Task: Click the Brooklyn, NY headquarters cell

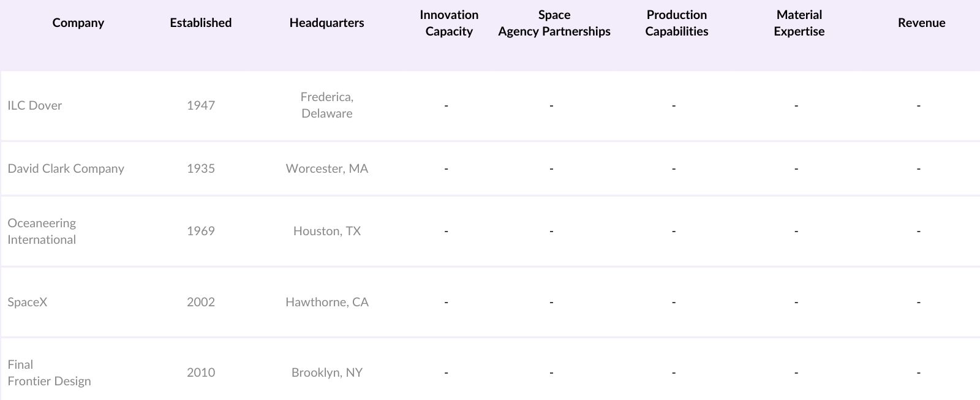Action: (327, 372)
